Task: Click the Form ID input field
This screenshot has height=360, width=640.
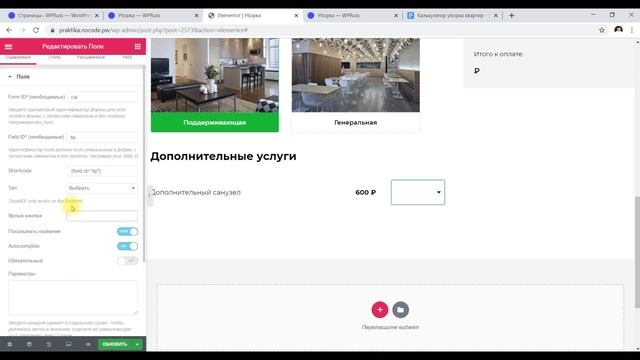Action: coord(102,97)
